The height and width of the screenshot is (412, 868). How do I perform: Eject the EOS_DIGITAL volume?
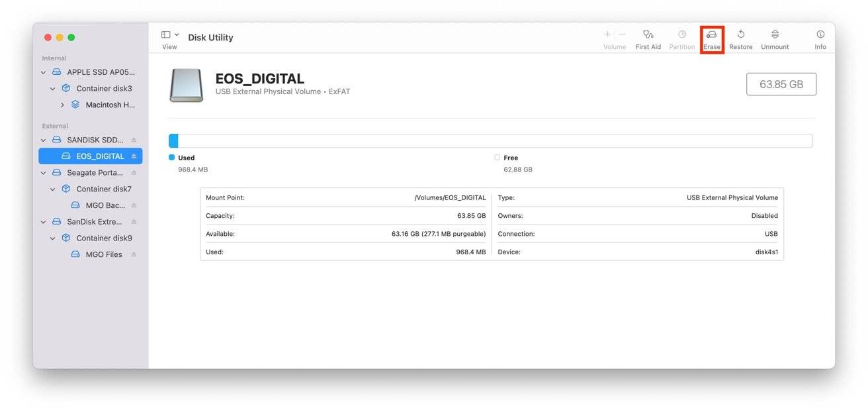[135, 156]
